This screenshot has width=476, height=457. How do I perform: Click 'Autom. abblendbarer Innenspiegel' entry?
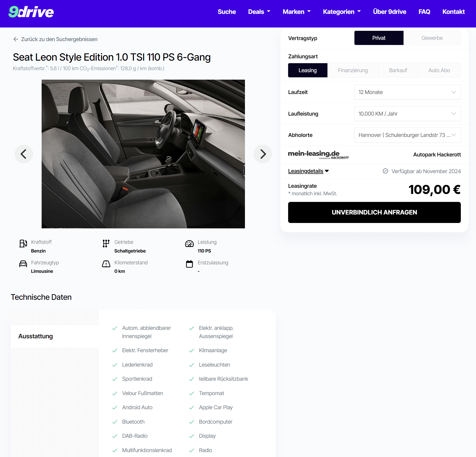(x=147, y=332)
